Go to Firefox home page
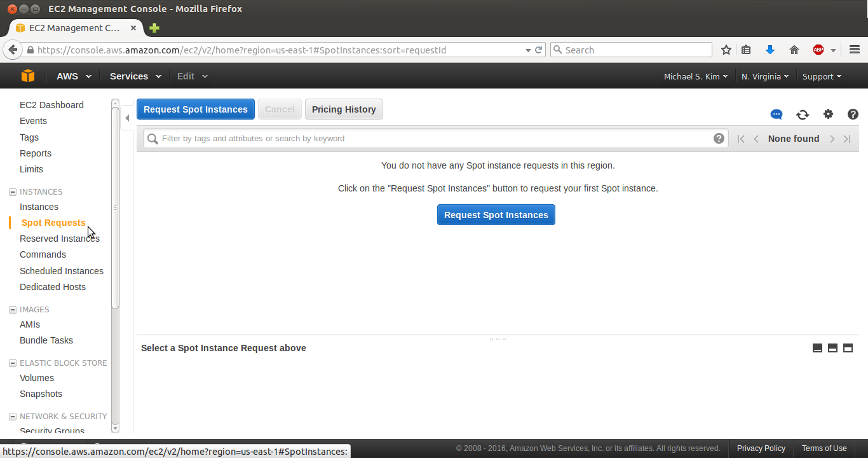The width and height of the screenshot is (868, 458). [x=794, y=50]
